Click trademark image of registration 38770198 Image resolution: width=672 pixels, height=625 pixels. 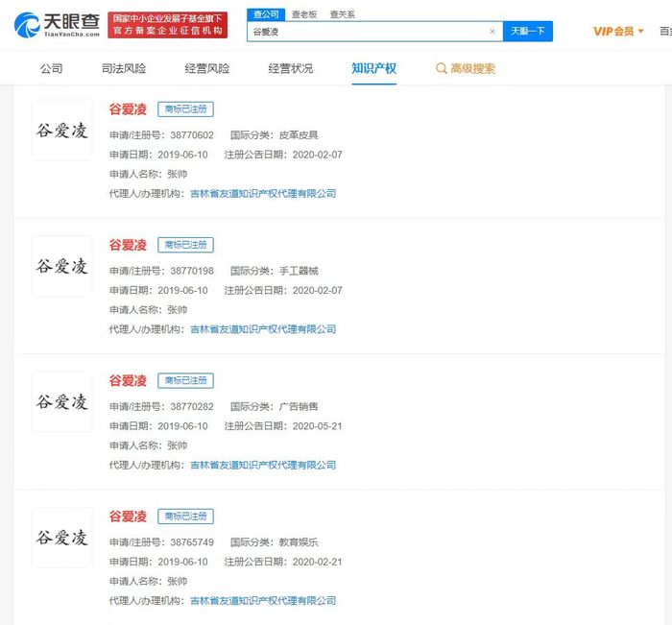pos(62,266)
